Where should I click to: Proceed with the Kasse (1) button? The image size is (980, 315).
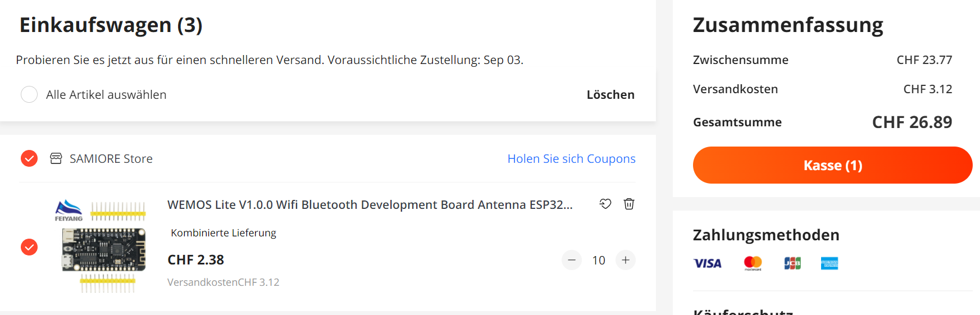pos(833,165)
